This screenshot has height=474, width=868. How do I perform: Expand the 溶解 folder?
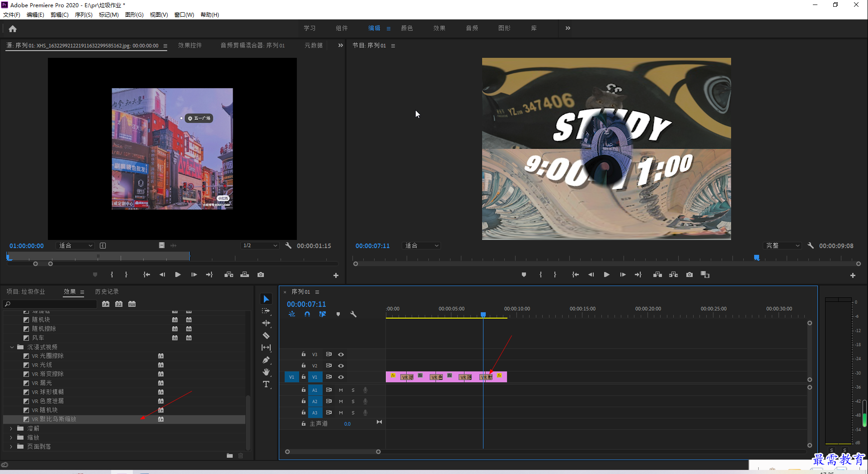(11, 428)
